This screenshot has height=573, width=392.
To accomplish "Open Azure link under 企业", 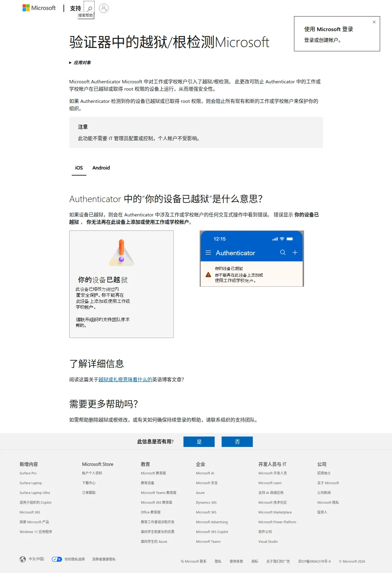I will pyautogui.click(x=200, y=493).
